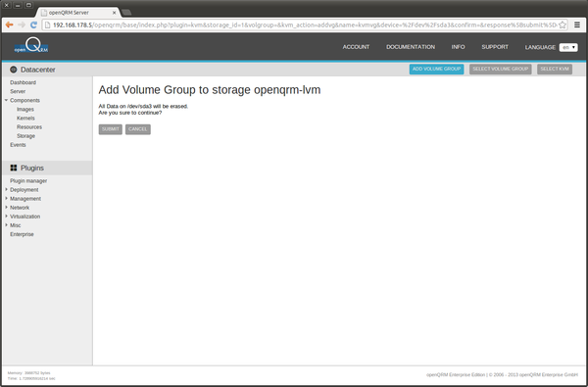Click the Datacenter globe icon

[14, 70]
